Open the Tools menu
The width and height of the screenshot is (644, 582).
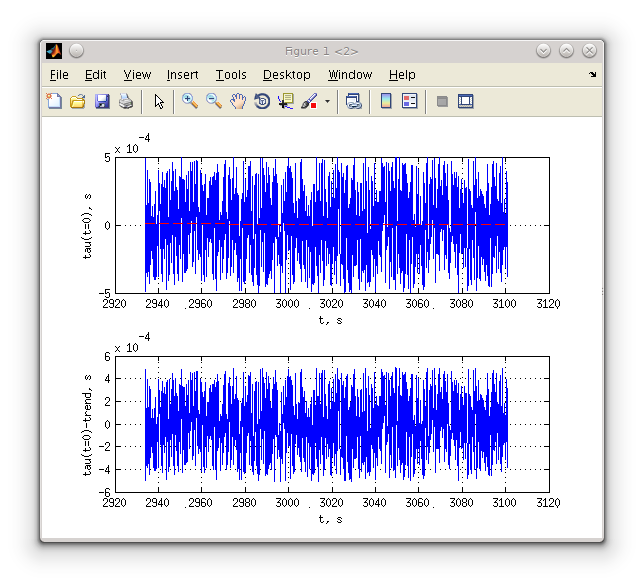pyautogui.click(x=231, y=75)
